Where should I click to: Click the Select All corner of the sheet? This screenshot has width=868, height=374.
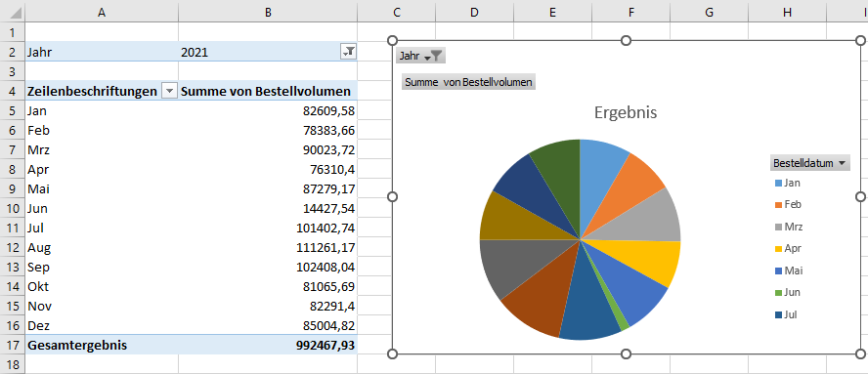point(12,13)
